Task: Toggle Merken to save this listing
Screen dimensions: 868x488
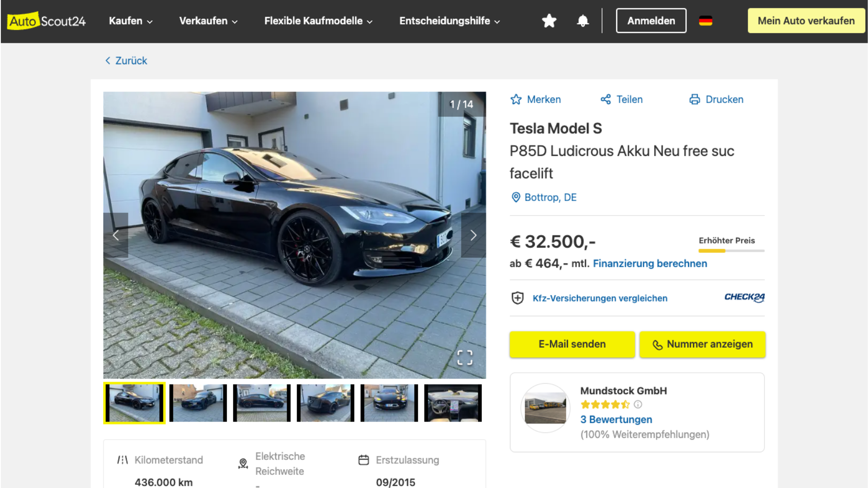Action: [x=536, y=99]
